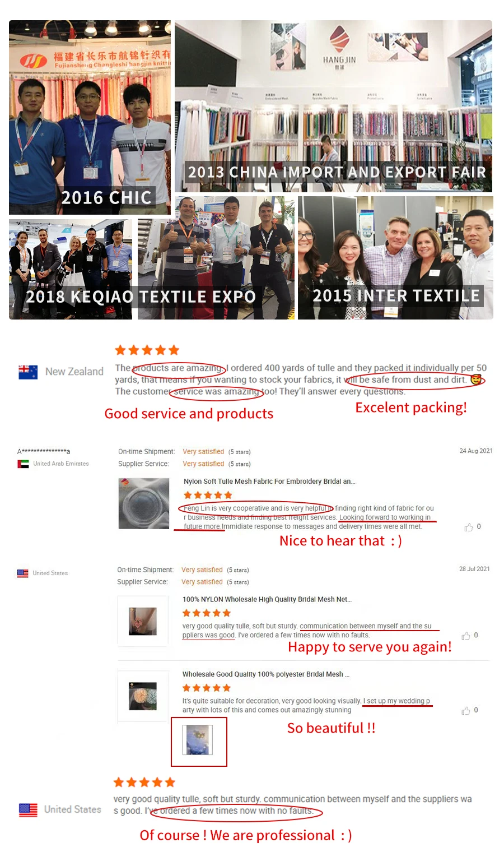The width and height of the screenshot is (504, 861).
Task: Open Wholesale Good Quality polyester Bridal Mesh title
Action: pos(266,674)
